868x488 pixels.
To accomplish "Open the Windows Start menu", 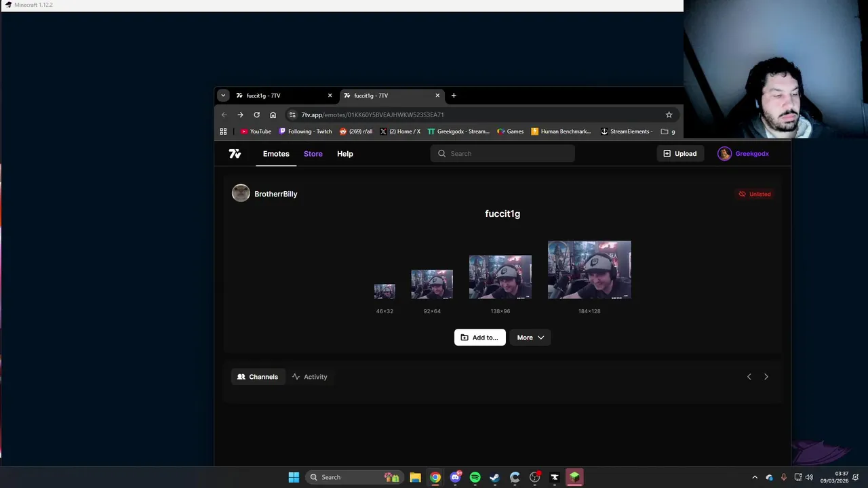I will pyautogui.click(x=294, y=477).
